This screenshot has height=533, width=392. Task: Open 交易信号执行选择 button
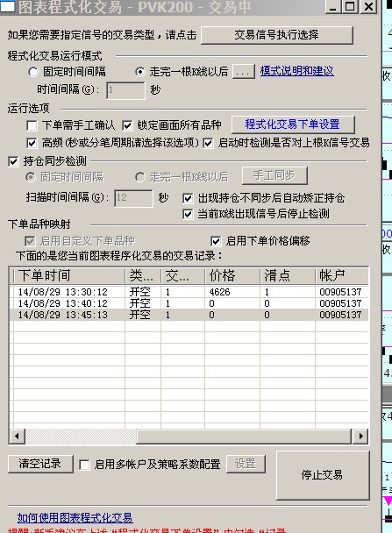(277, 35)
